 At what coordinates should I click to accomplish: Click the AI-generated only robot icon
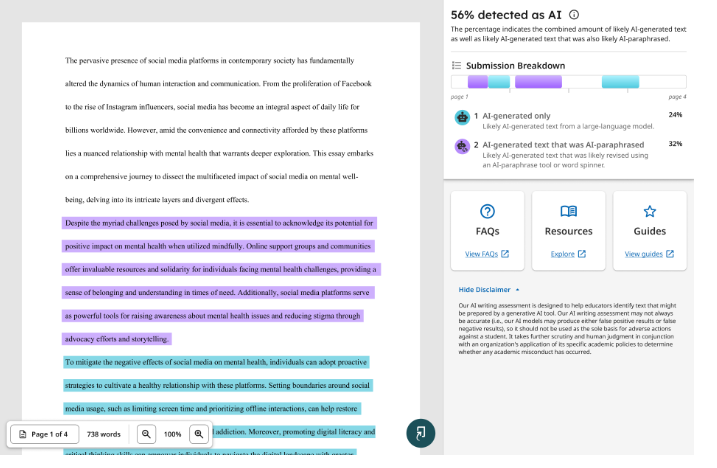click(x=462, y=118)
